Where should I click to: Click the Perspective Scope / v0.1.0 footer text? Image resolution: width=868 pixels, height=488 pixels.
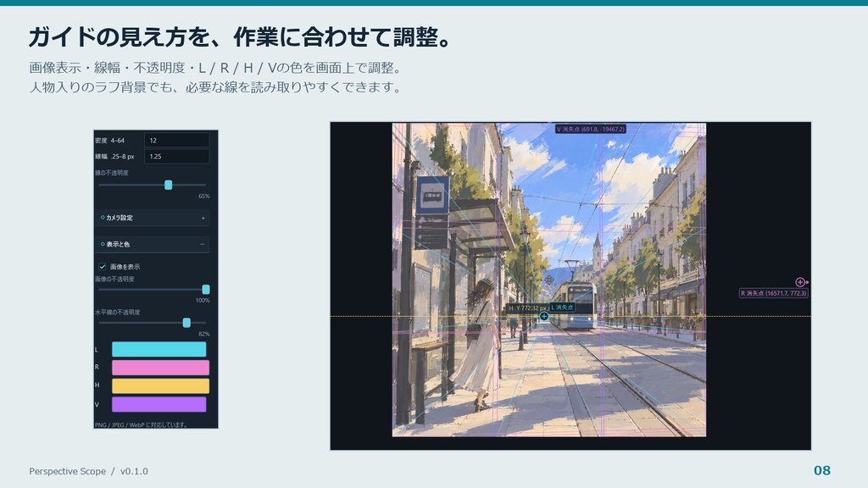pyautogui.click(x=88, y=471)
